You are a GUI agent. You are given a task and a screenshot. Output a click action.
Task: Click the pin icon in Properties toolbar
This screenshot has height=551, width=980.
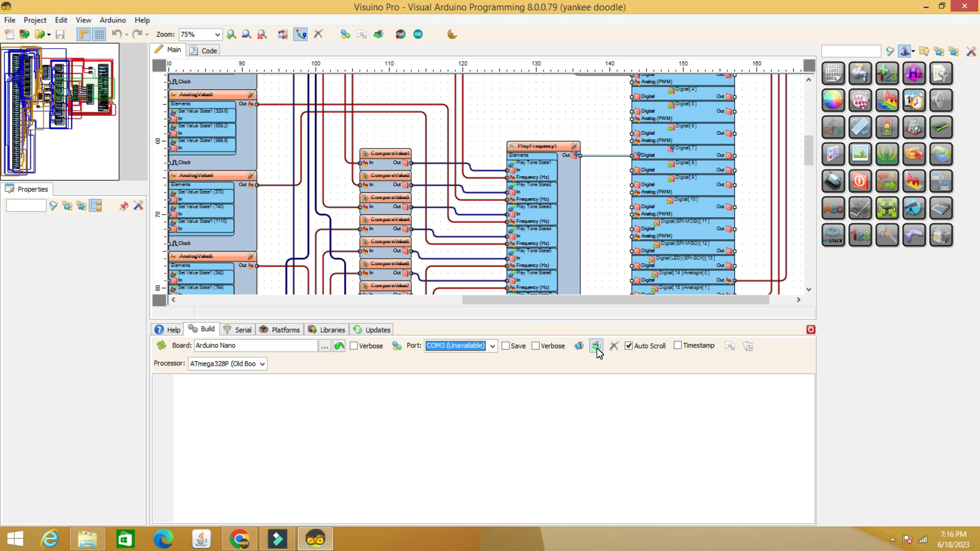pyautogui.click(x=124, y=206)
